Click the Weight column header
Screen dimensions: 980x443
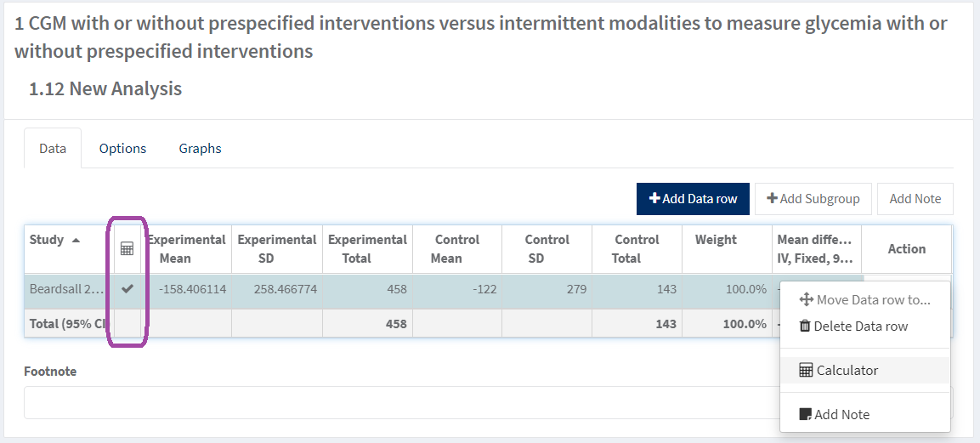point(716,240)
